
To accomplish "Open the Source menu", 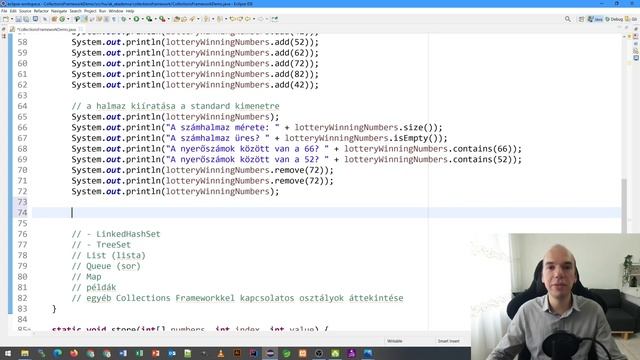I will point(25,11).
